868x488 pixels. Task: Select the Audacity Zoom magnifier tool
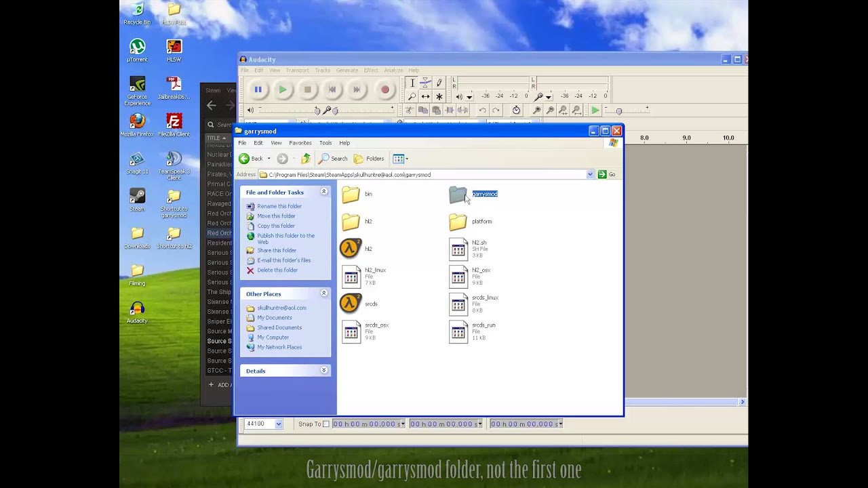tap(412, 96)
